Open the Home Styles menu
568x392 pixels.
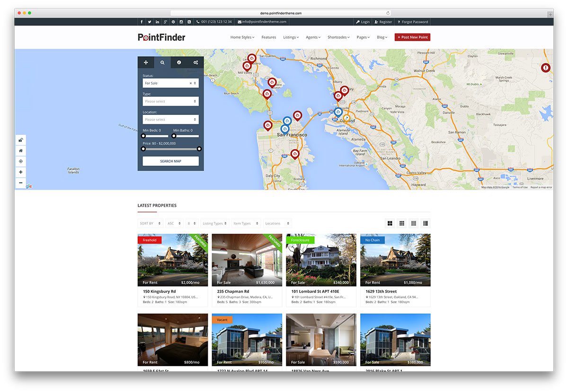click(x=242, y=37)
